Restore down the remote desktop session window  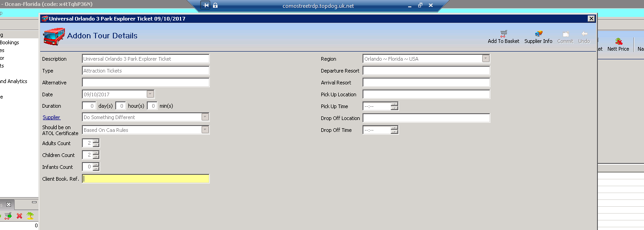420,5
